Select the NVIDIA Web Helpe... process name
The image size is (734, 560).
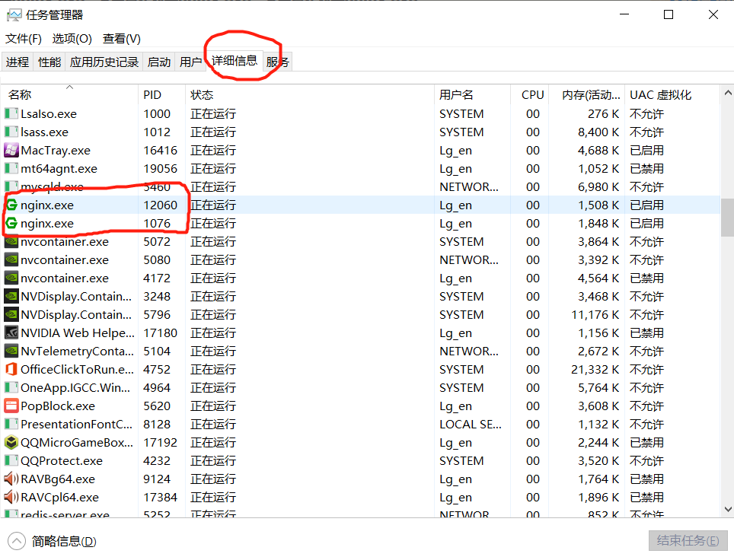[77, 332]
